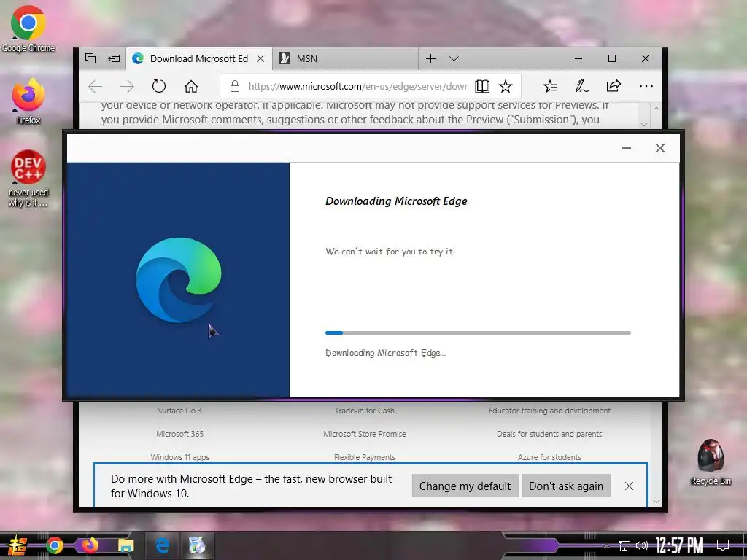Open Reading view in Edge

click(x=482, y=86)
